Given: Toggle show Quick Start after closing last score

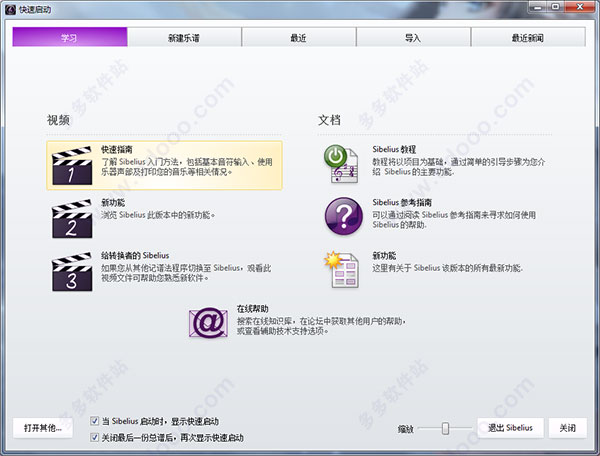Looking at the screenshot, I should click(x=94, y=437).
